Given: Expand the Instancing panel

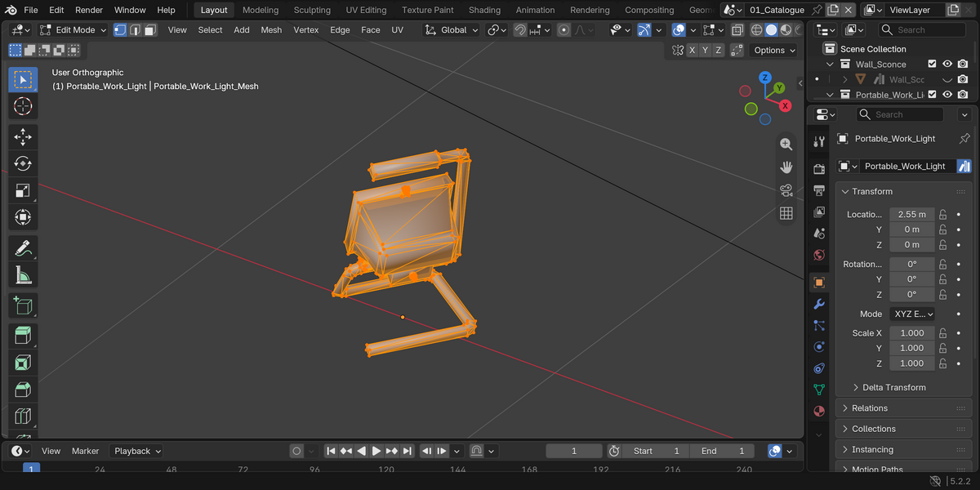Looking at the screenshot, I should coord(902,450).
